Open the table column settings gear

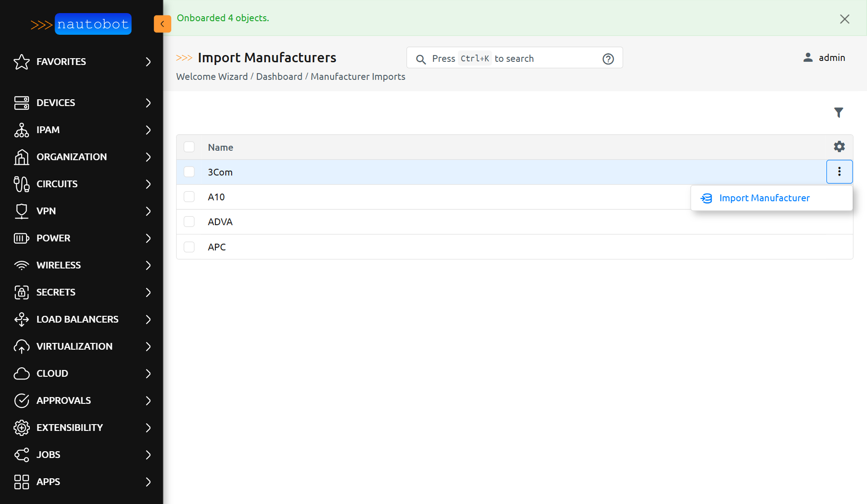(839, 146)
